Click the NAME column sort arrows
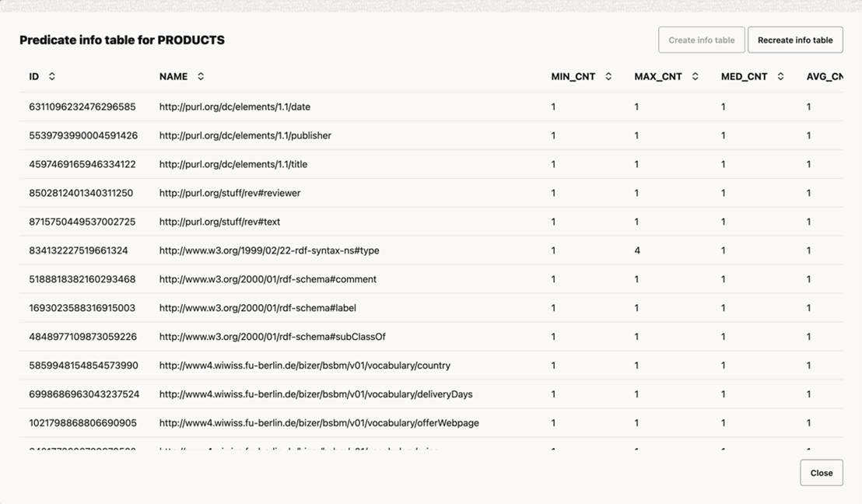Image resolution: width=862 pixels, height=504 pixels. pyautogui.click(x=201, y=76)
